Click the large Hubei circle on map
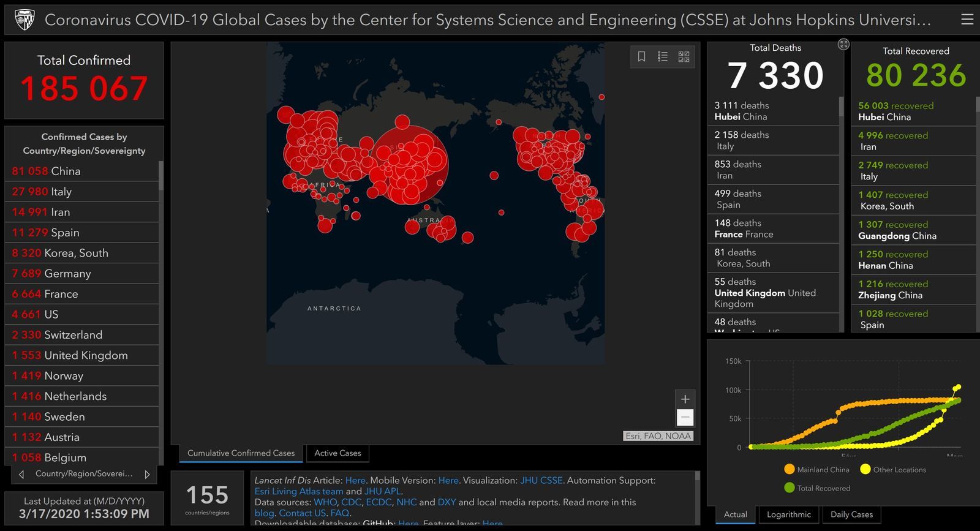 pos(409,164)
